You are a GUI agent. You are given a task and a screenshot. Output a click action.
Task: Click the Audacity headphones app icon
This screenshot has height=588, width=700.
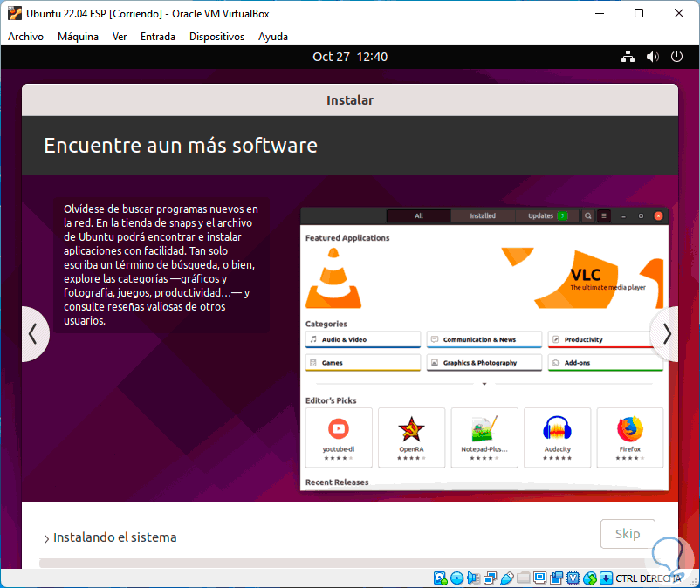point(557,428)
